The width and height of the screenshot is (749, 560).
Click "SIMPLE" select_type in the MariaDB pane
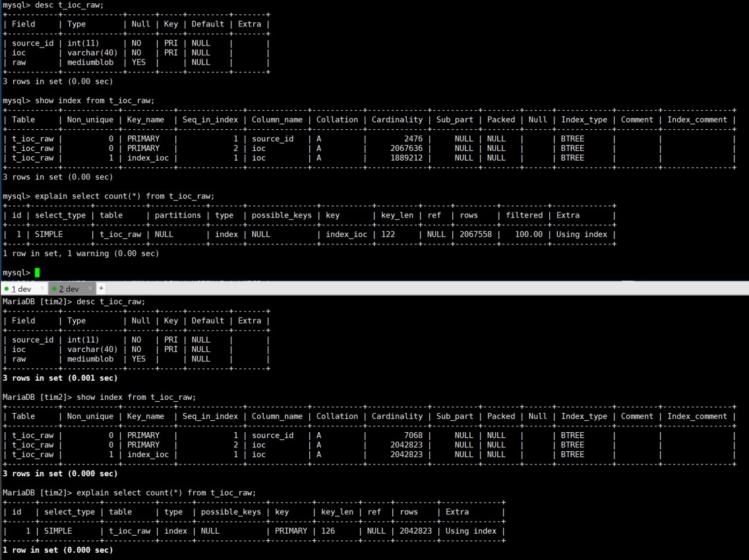pyautogui.click(x=58, y=531)
